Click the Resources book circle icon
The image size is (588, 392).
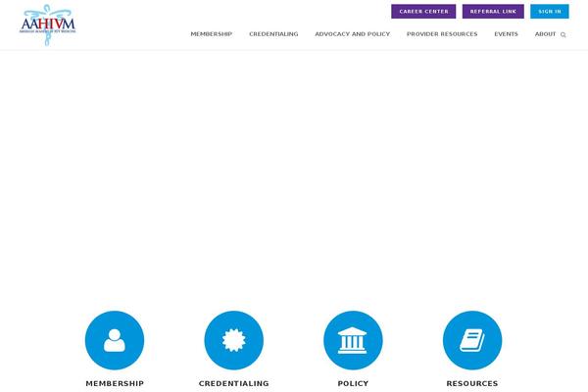pos(472,340)
